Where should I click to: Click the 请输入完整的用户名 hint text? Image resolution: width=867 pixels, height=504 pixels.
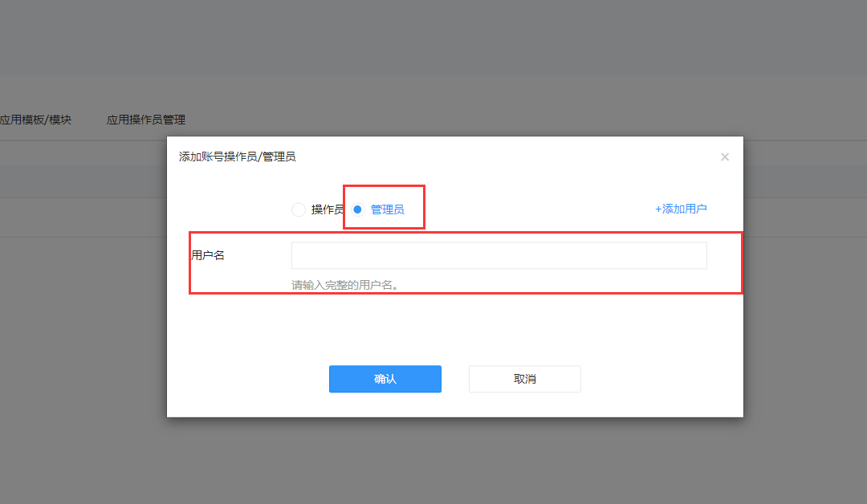point(345,285)
